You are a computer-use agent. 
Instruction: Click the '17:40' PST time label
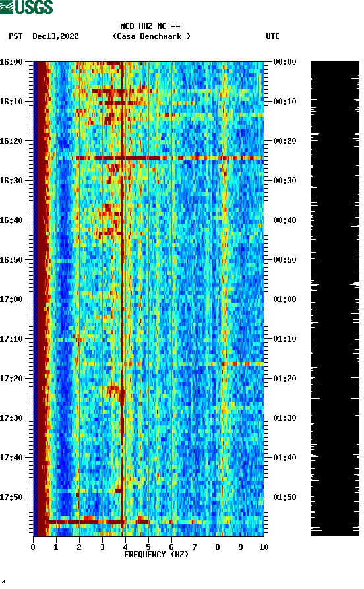[11, 458]
